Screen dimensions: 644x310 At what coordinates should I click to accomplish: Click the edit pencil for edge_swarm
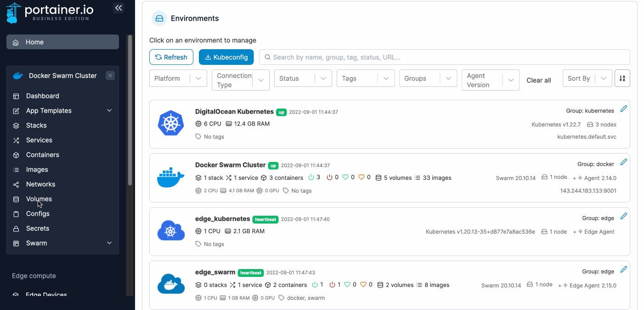click(623, 270)
